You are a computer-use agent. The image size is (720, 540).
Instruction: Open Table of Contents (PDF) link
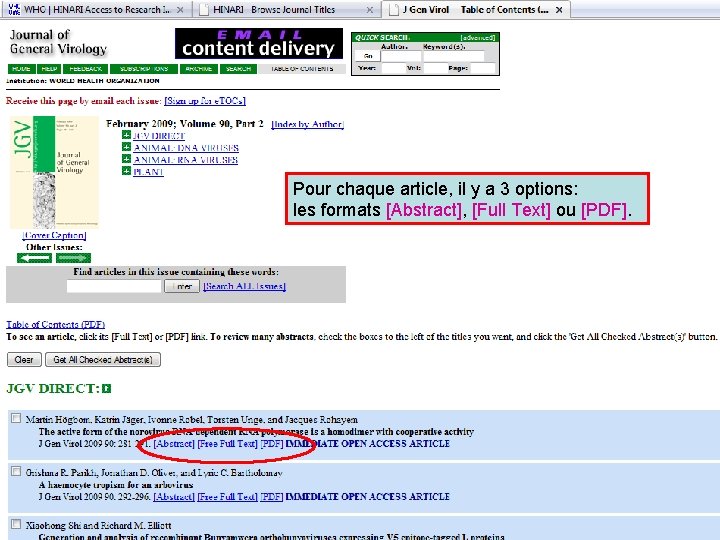tap(56, 324)
